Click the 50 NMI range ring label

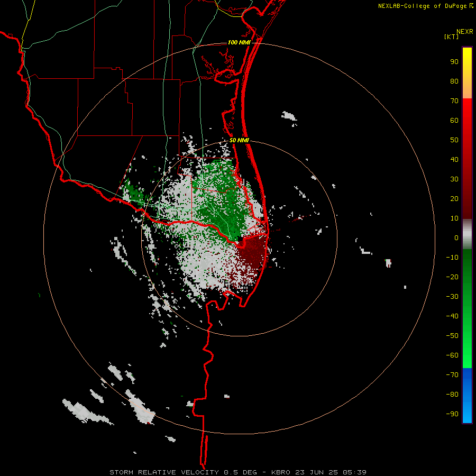pyautogui.click(x=239, y=140)
